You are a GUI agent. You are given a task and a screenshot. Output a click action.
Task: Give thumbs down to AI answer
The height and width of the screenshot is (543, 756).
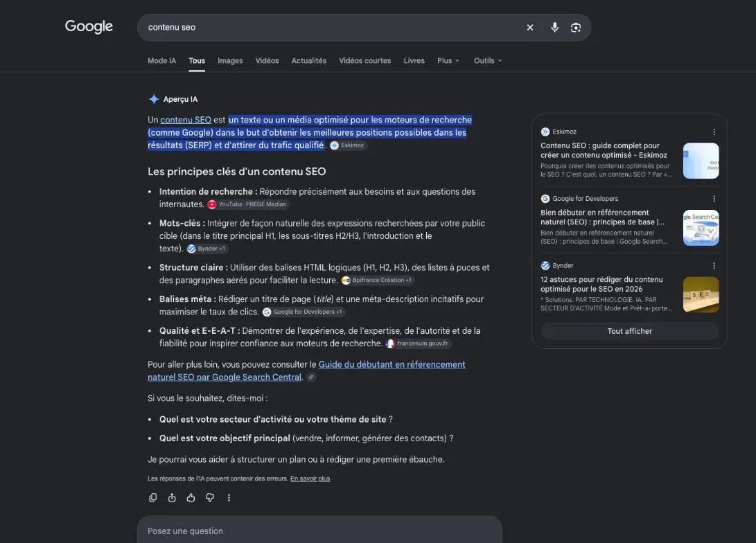(x=210, y=498)
